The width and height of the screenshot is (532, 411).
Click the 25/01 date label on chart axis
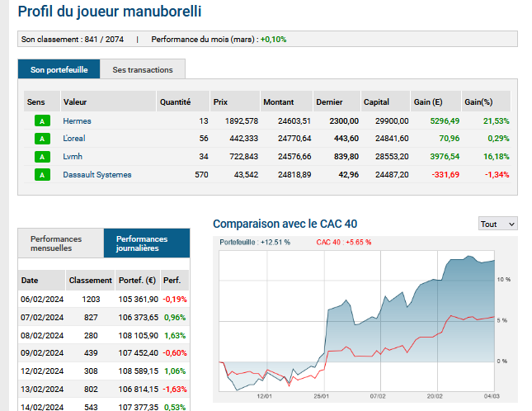[x=321, y=396]
